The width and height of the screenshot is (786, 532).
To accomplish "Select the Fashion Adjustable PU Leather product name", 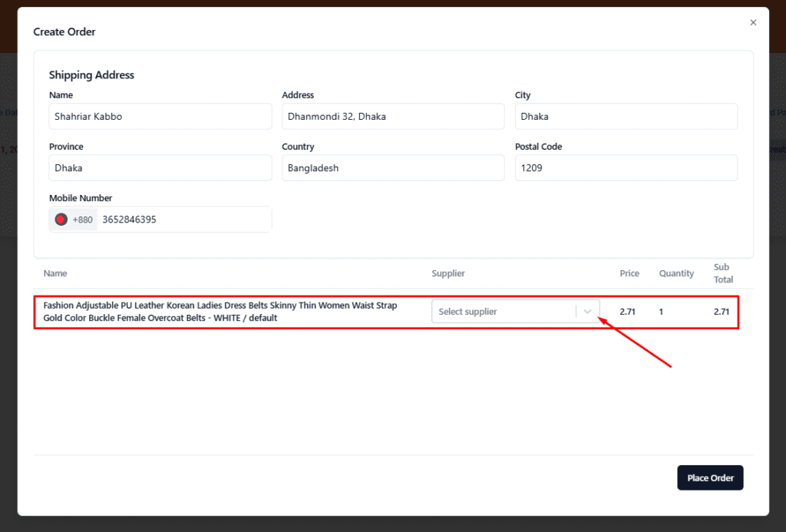I will (x=220, y=312).
